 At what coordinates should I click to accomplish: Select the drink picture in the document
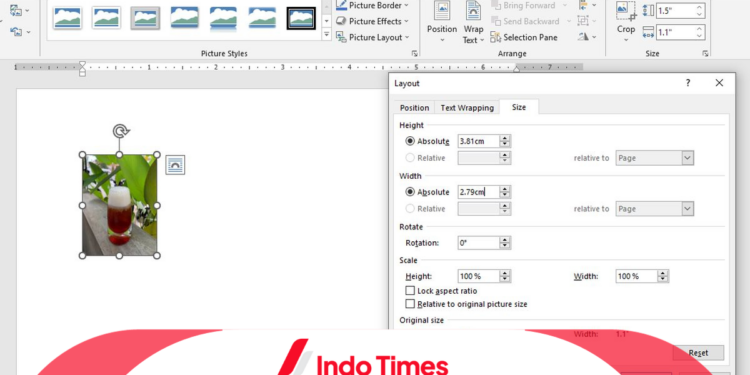pyautogui.click(x=120, y=205)
